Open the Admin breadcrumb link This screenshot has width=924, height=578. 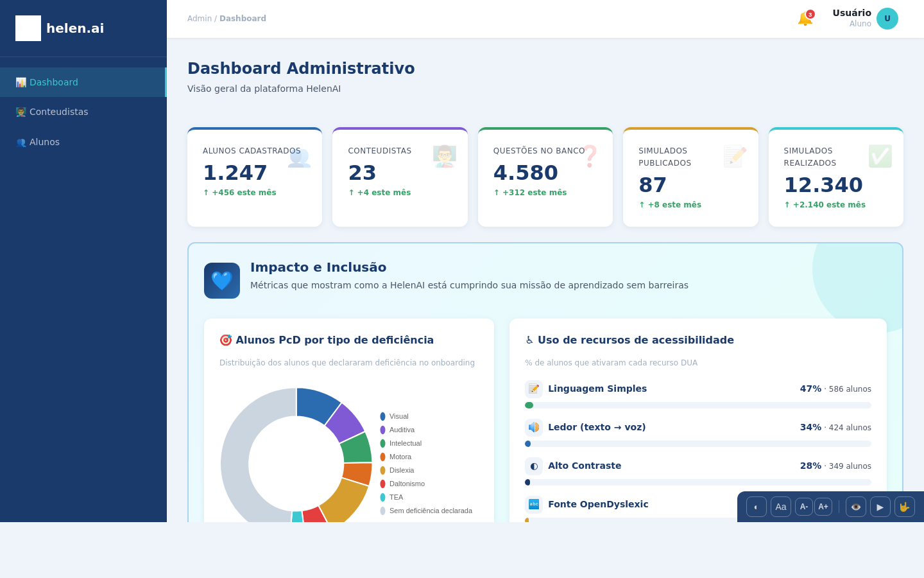tap(199, 18)
